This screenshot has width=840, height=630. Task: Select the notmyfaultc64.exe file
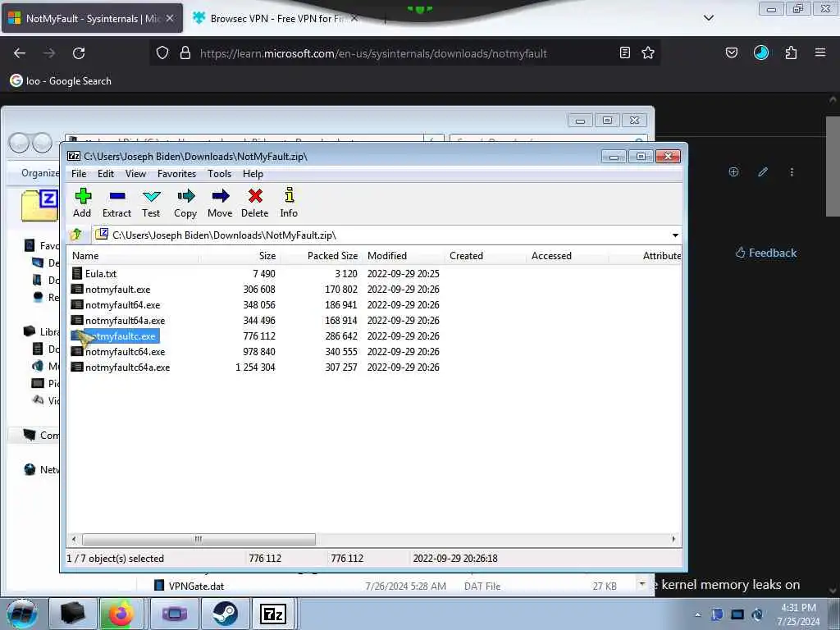point(118,352)
